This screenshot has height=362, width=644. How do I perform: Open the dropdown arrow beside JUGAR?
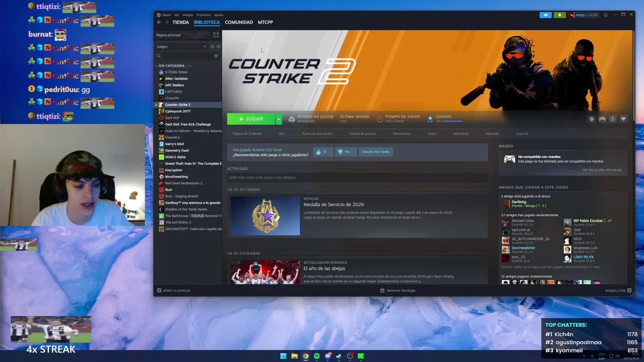pos(279,119)
